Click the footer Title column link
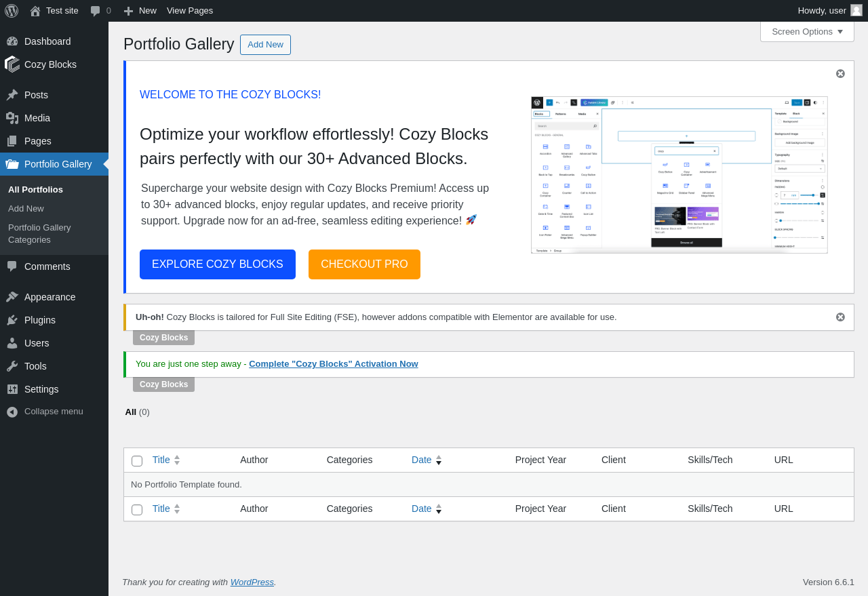This screenshot has width=868, height=596. [x=161, y=509]
